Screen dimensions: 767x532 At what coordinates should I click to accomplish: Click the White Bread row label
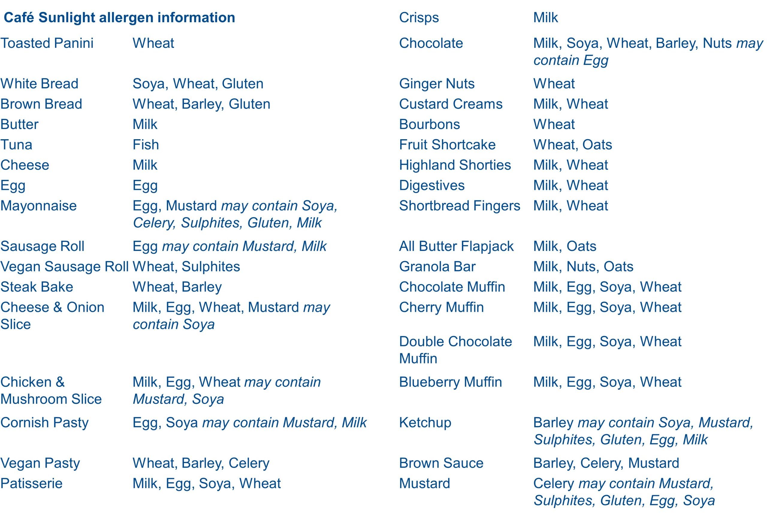[x=39, y=84]
